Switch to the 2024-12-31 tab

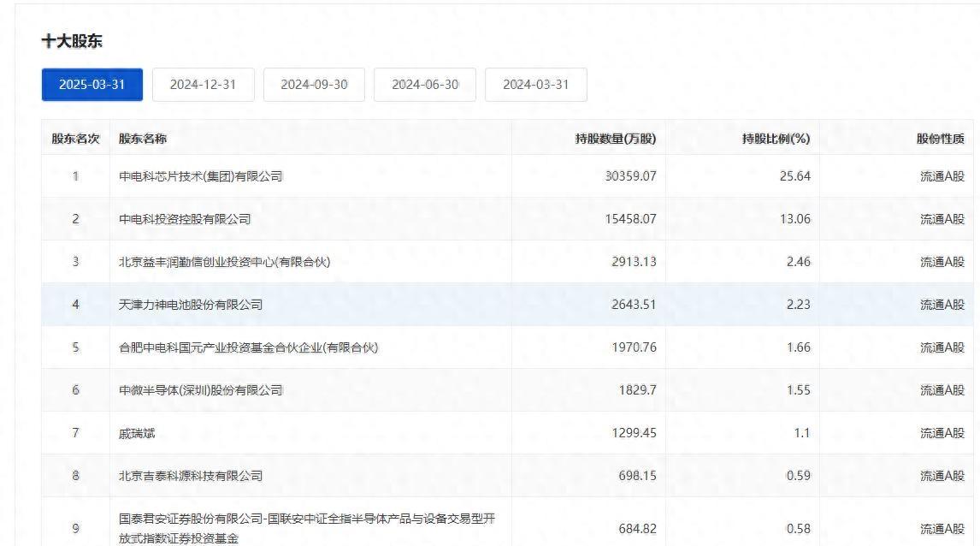point(204,85)
